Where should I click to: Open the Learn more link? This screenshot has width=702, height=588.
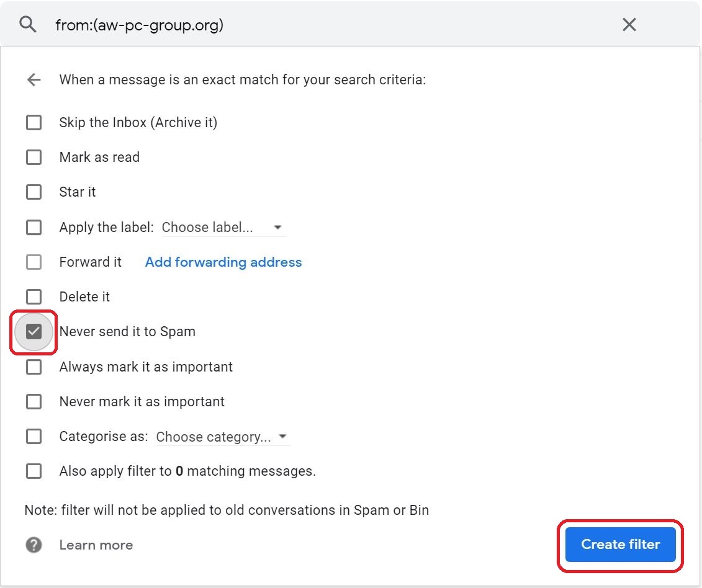tap(96, 545)
